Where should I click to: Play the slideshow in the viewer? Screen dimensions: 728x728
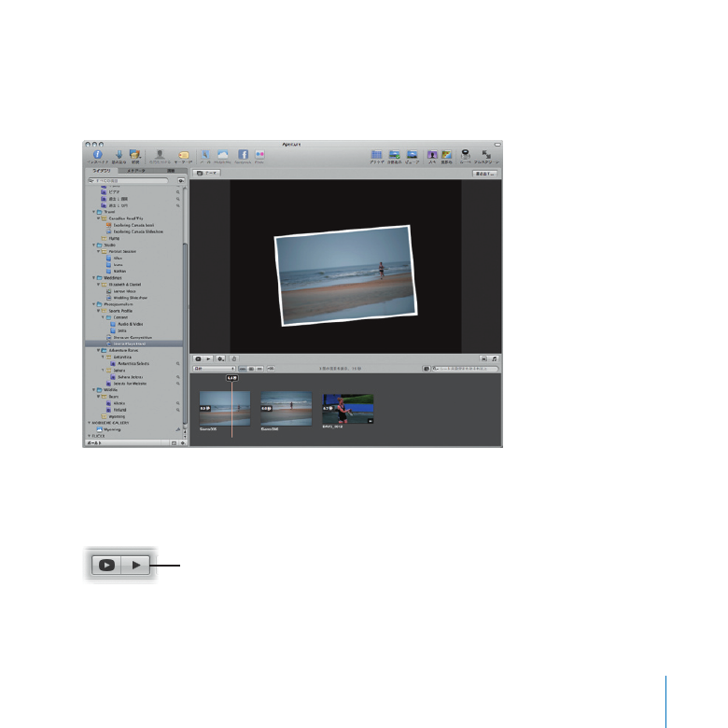(208, 359)
